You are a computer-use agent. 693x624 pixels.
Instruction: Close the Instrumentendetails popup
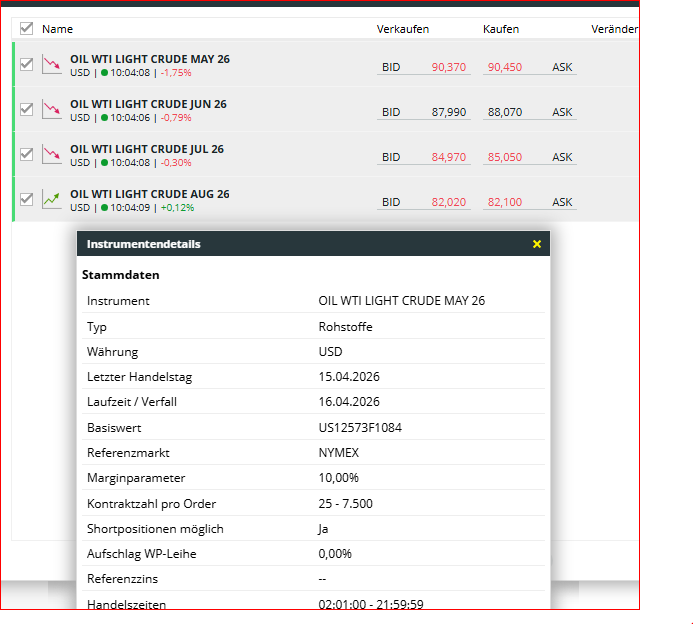[537, 244]
